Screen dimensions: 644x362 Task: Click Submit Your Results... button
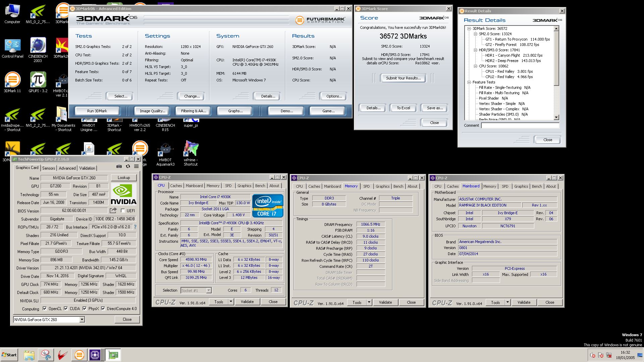[x=403, y=78]
